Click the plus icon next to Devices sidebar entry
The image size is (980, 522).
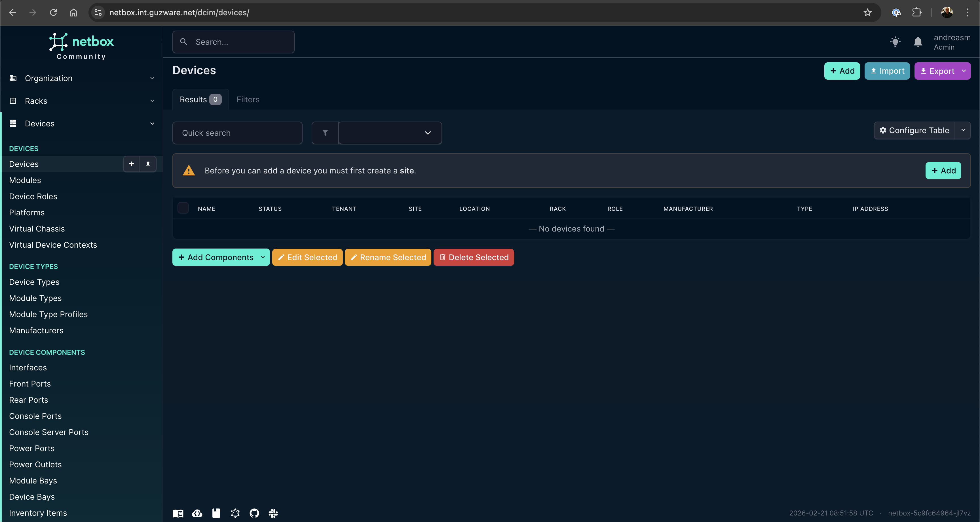pos(131,164)
